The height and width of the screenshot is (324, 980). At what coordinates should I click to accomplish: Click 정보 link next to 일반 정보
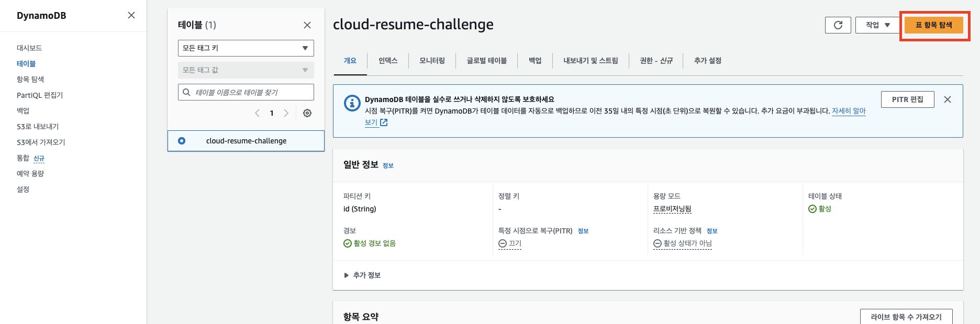[388, 165]
